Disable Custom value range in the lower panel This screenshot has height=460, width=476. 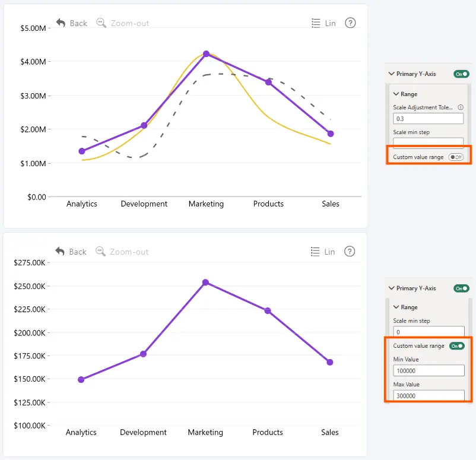pos(457,346)
